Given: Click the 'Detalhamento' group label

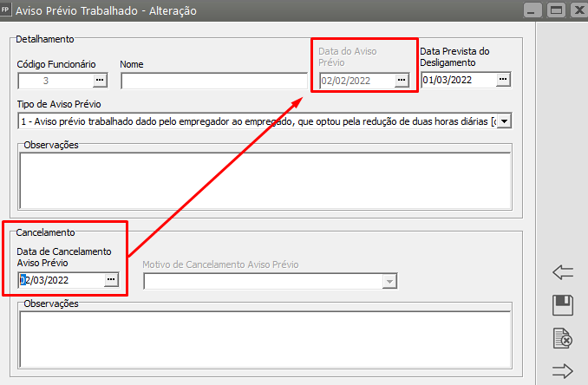Looking at the screenshot, I should pyautogui.click(x=45, y=39).
